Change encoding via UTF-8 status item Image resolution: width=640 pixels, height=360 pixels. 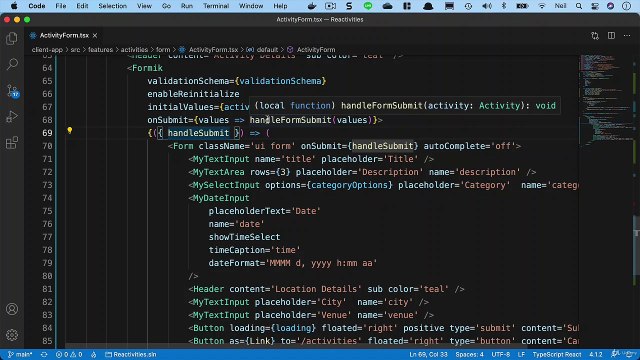[x=500, y=354]
